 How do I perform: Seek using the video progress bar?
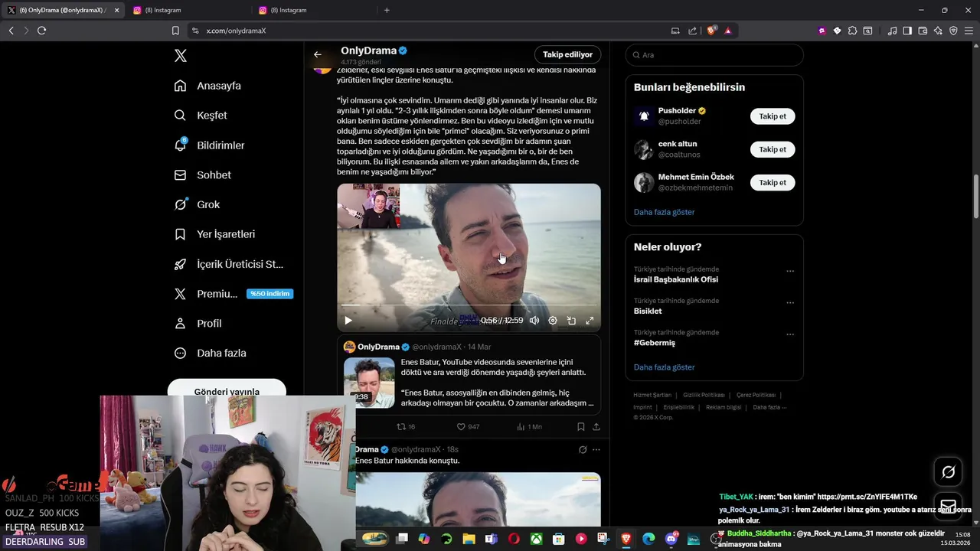coord(469,305)
